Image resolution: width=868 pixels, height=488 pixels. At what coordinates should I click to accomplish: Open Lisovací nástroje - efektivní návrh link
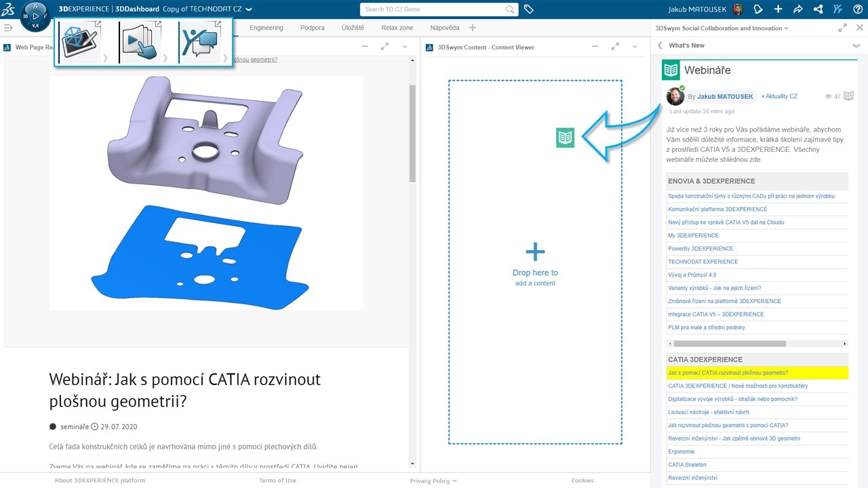(x=709, y=412)
